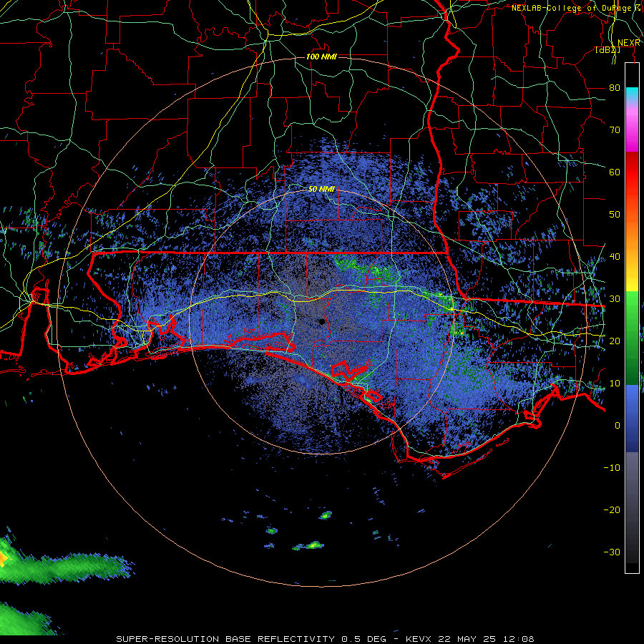This screenshot has width=644, height=644.
Task: Click the '0.5 DEG' elevation text in caption
Action: pyautogui.click(x=364, y=639)
